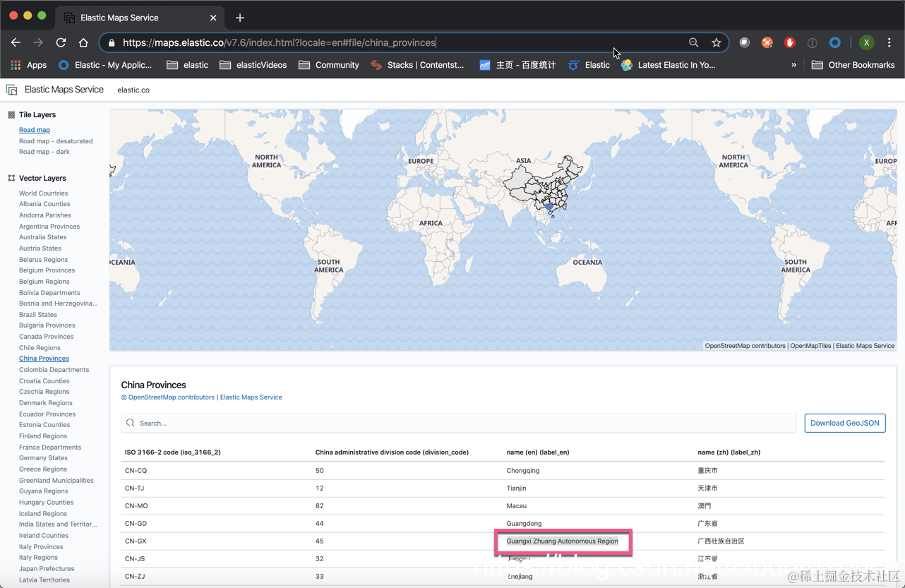Image resolution: width=905 pixels, height=588 pixels.
Task: Click map attribution OpenStreetMap contributors text
Action: click(745, 346)
